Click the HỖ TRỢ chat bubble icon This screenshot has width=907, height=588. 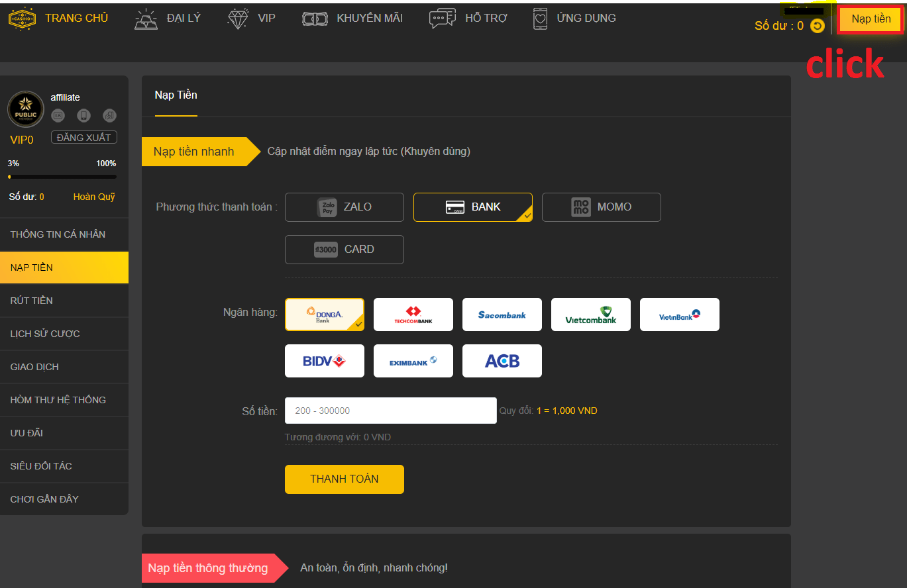coord(442,19)
